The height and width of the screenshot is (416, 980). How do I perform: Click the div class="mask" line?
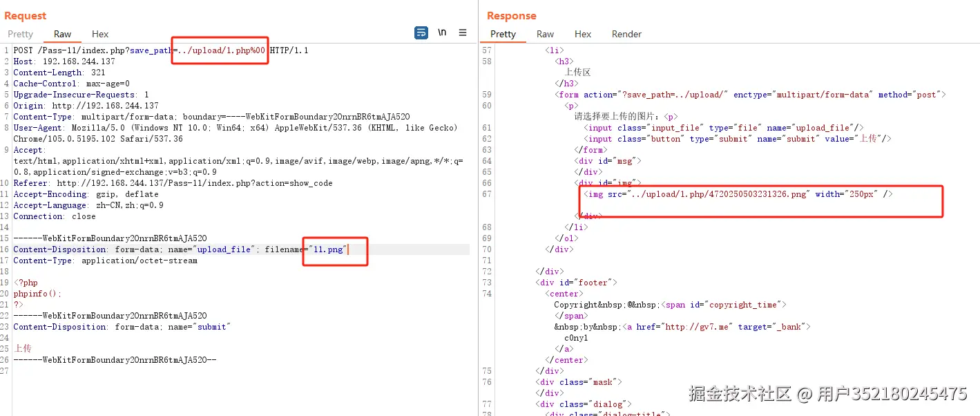[579, 382]
